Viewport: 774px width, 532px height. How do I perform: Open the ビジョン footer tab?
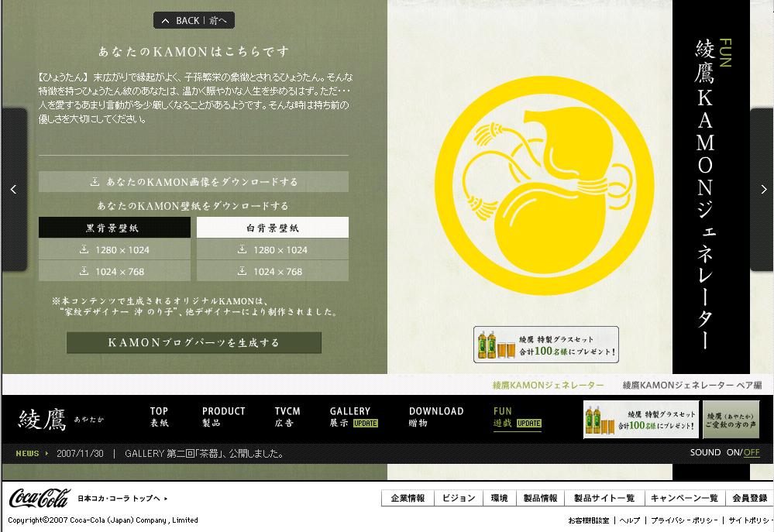point(459,499)
